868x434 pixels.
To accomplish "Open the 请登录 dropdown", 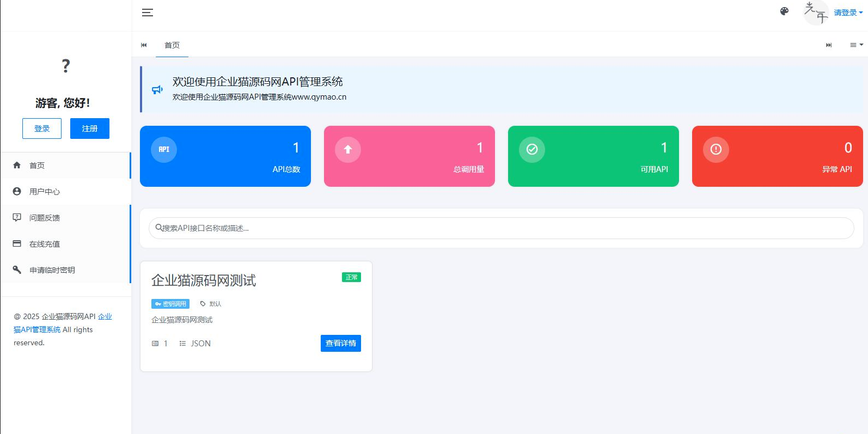I will 848,13.
